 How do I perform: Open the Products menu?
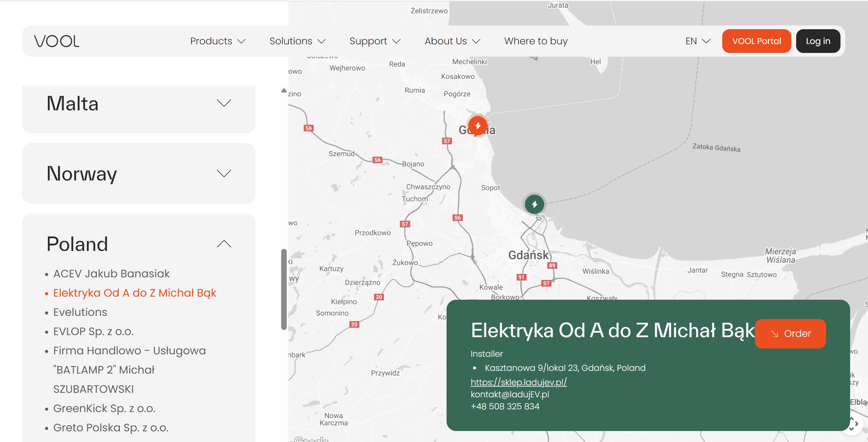pyautogui.click(x=217, y=41)
